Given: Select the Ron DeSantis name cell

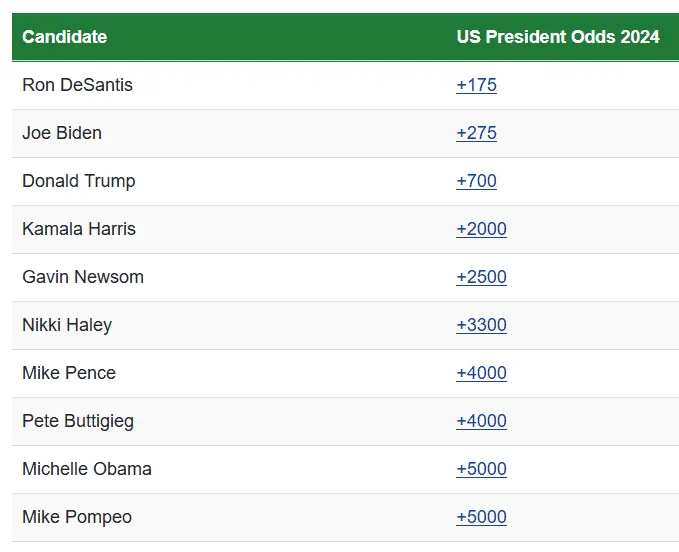Looking at the screenshot, I should (77, 85).
